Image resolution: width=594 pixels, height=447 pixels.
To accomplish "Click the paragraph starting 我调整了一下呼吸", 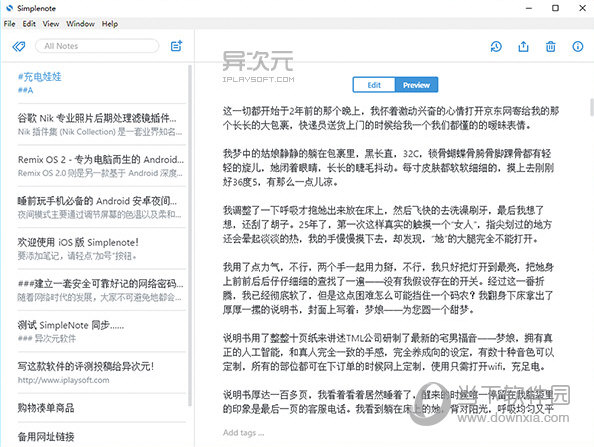I will click(387, 224).
